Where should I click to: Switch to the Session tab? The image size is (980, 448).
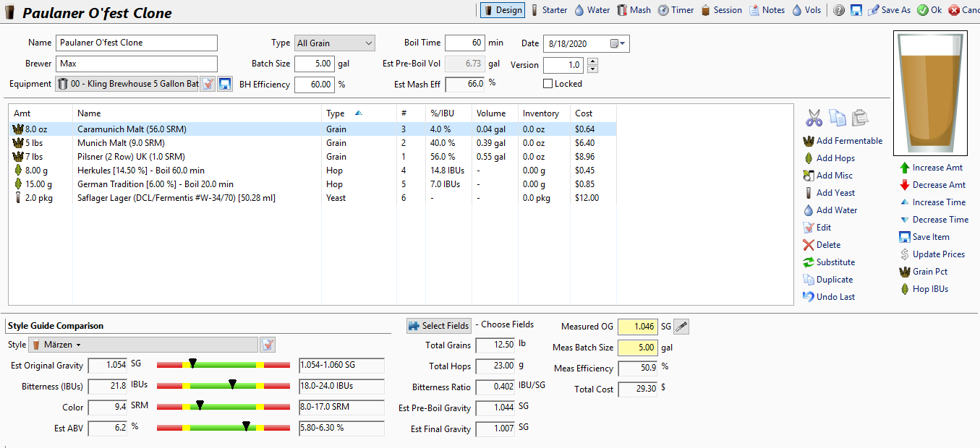coord(721,10)
